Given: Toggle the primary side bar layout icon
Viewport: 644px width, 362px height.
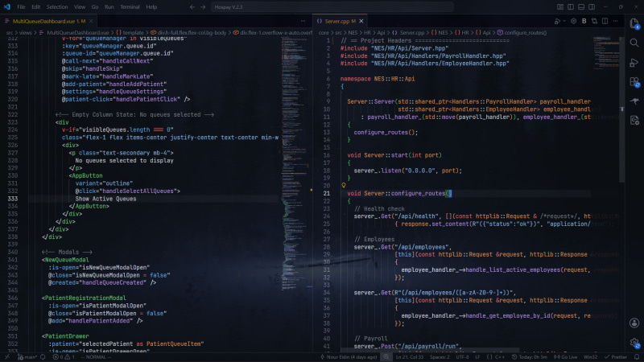Looking at the screenshot, I should coord(571,7).
